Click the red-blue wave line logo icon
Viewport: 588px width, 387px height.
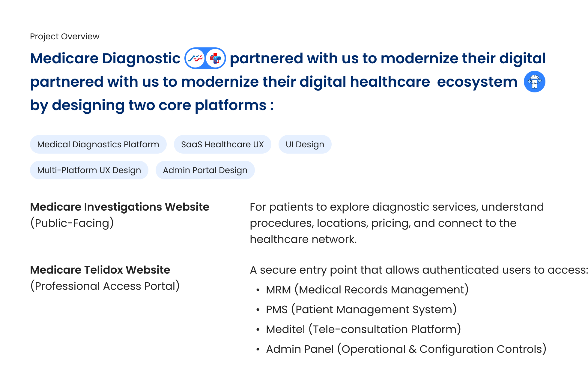(196, 58)
